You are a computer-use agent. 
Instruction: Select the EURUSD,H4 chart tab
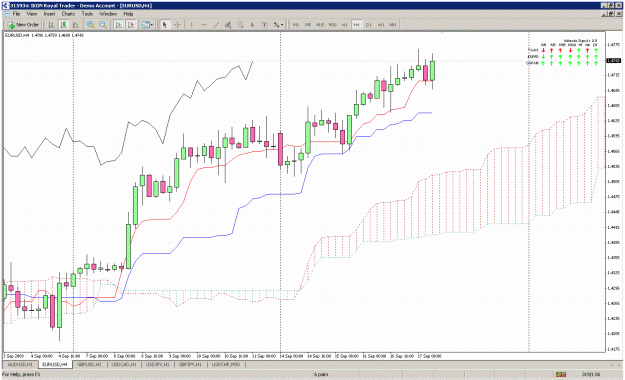coord(55,364)
